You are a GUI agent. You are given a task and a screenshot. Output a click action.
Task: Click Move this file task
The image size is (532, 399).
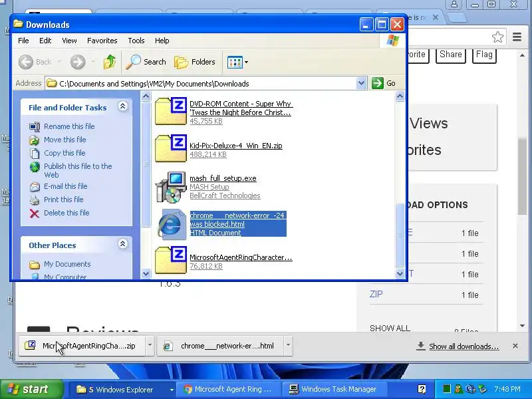[x=65, y=140]
